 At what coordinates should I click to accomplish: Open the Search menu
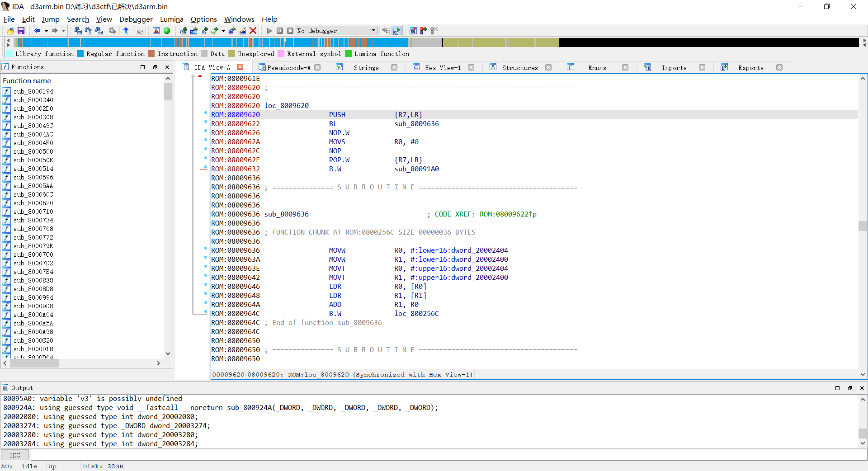tap(78, 19)
